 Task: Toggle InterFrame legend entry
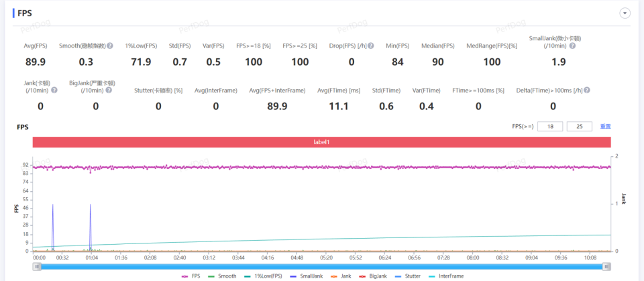coord(445,276)
